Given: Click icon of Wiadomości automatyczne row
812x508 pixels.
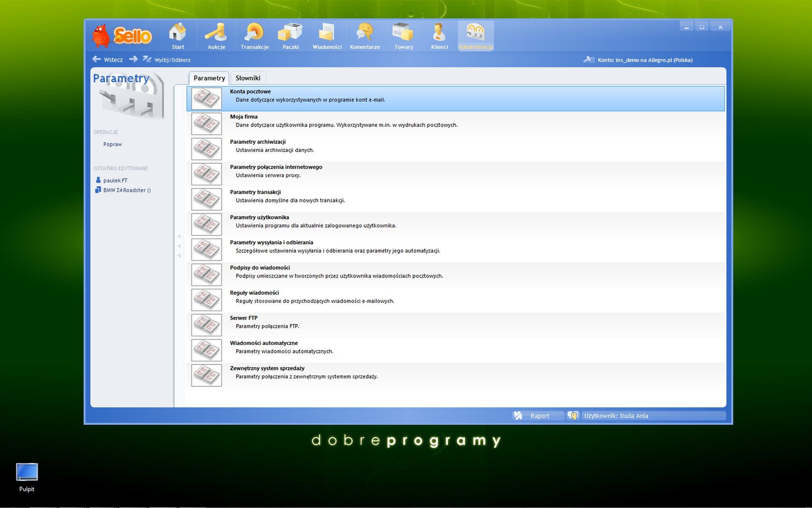Looking at the screenshot, I should (x=206, y=350).
